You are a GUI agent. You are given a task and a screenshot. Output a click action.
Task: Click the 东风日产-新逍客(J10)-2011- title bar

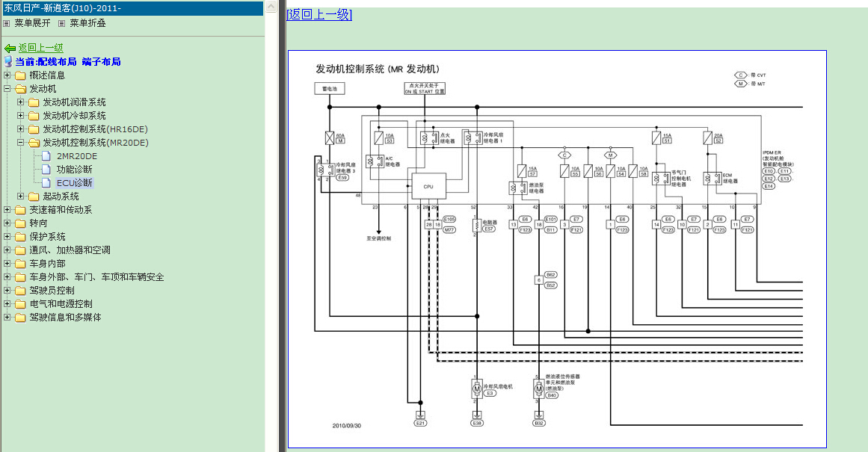[x=133, y=8]
